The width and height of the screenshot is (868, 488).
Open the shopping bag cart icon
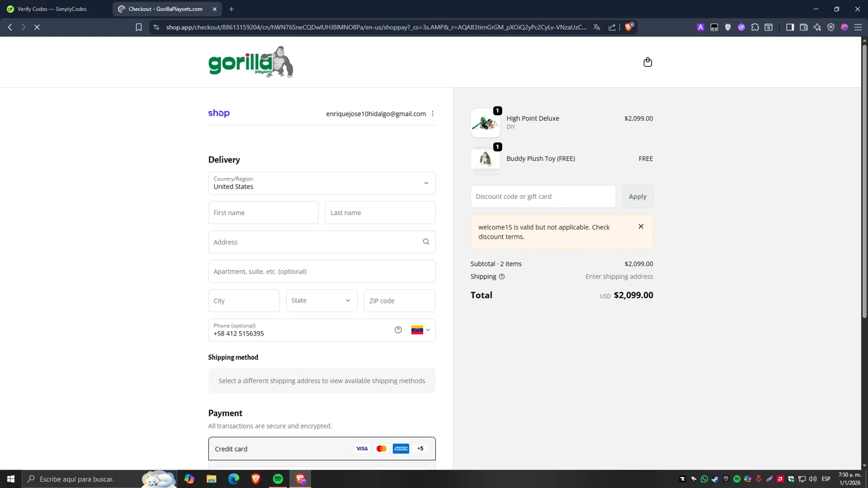(648, 62)
